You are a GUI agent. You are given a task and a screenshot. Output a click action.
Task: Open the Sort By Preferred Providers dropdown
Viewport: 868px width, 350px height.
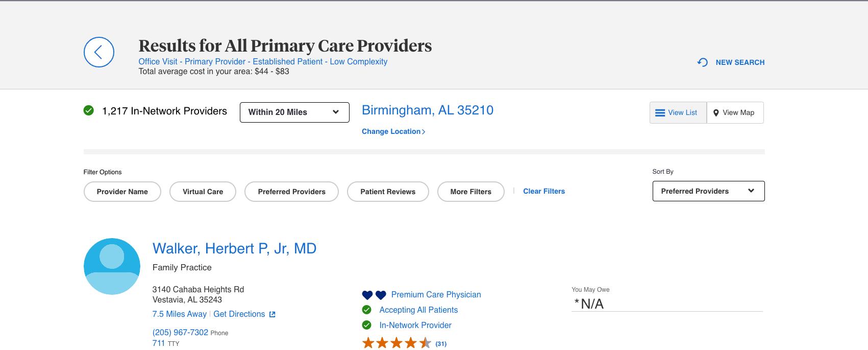708,191
